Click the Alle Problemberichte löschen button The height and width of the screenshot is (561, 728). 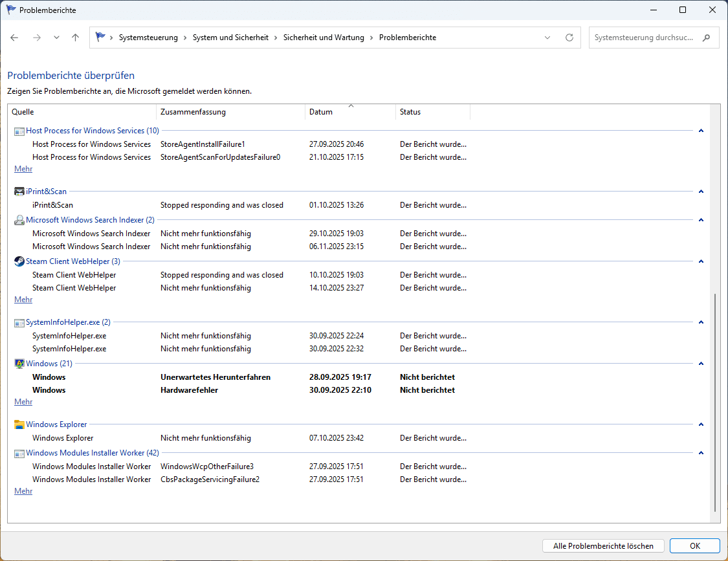604,545
